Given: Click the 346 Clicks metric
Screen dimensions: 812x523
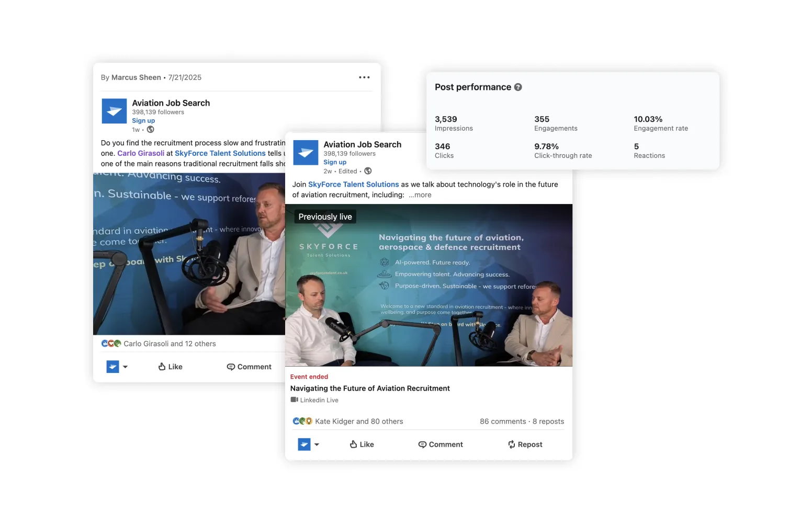Looking at the screenshot, I should tap(444, 151).
